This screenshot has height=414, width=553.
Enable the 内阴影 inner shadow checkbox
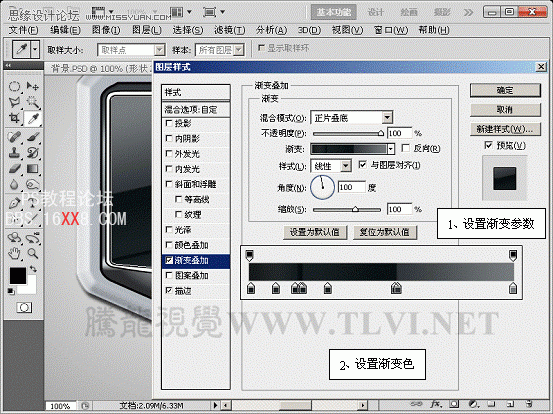169,139
